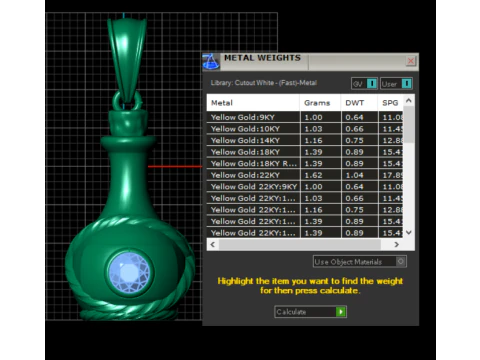
Task: Sort by the Grams column header
Action: 320,103
